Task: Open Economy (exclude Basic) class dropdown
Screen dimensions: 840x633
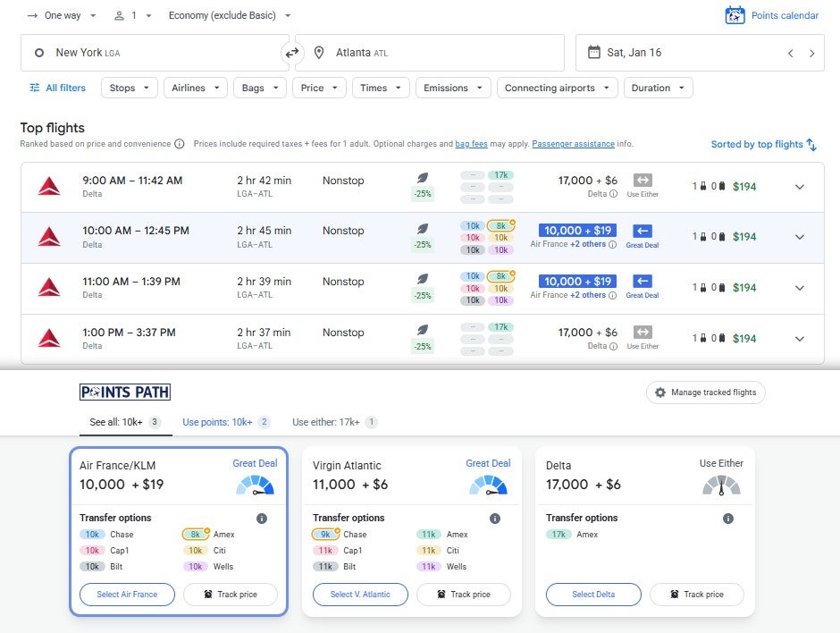Action: (230, 15)
